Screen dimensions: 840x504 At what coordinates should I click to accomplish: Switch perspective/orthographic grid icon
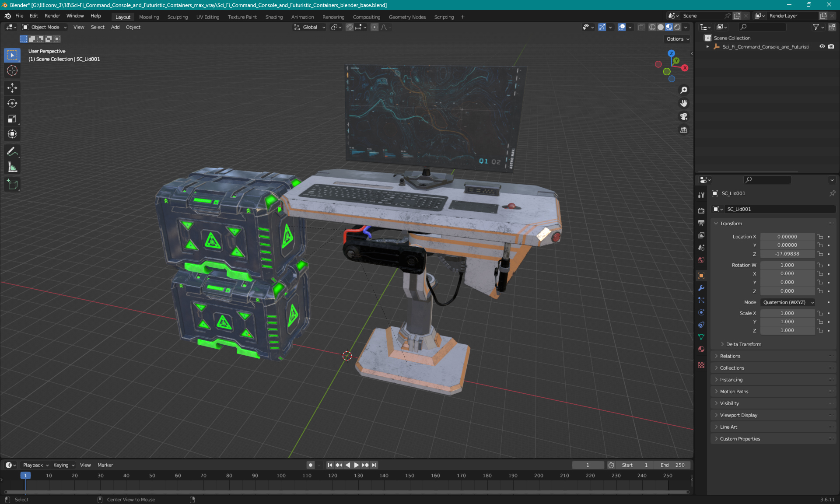(x=684, y=130)
